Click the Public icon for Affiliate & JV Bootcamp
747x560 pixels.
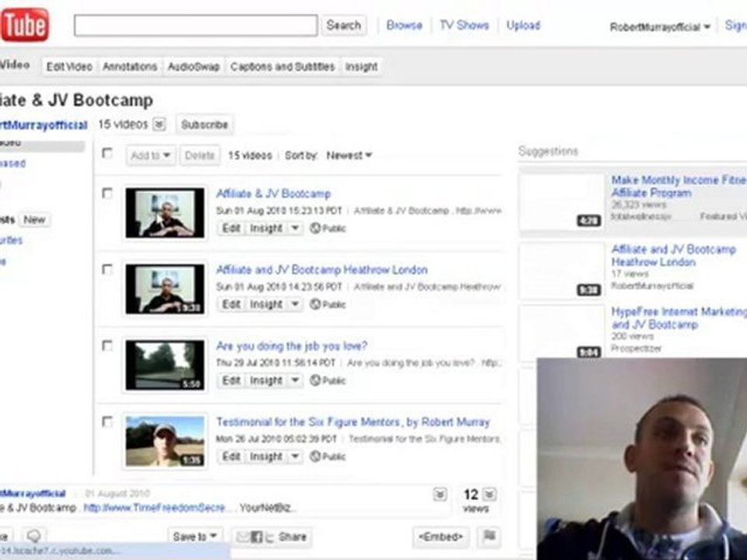(x=315, y=228)
